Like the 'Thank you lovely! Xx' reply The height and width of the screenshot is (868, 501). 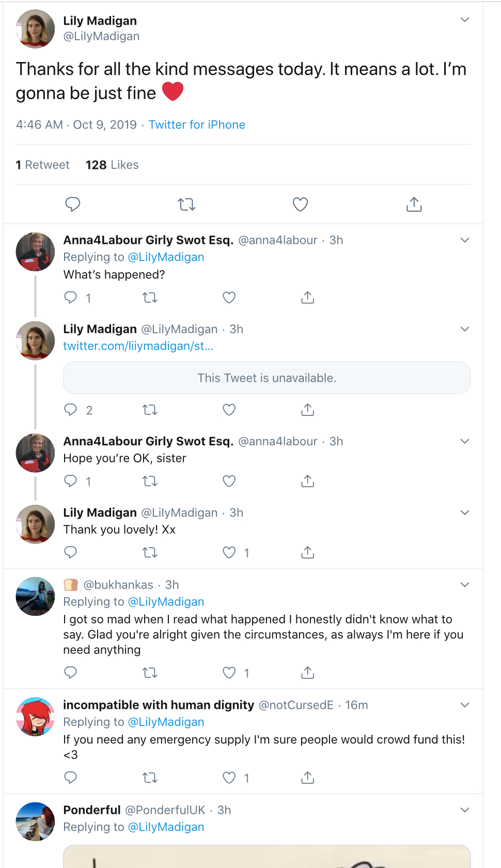point(229,552)
